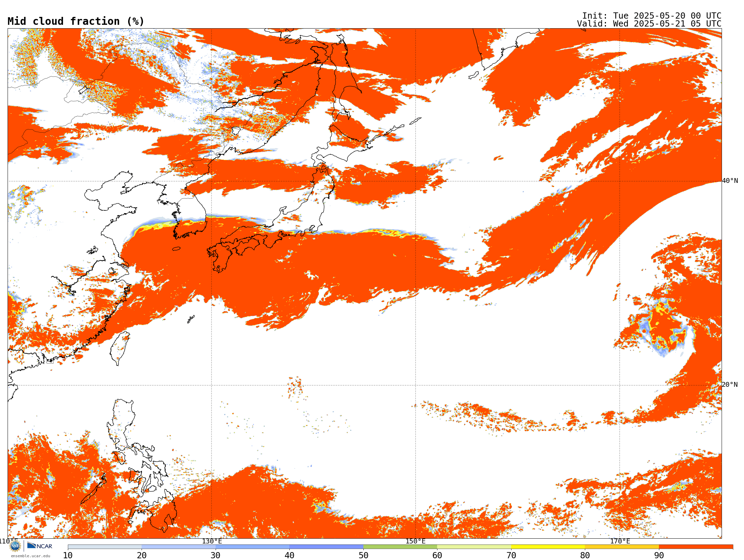Click the 150°E longitude label
744x560 pixels.
click(x=416, y=541)
